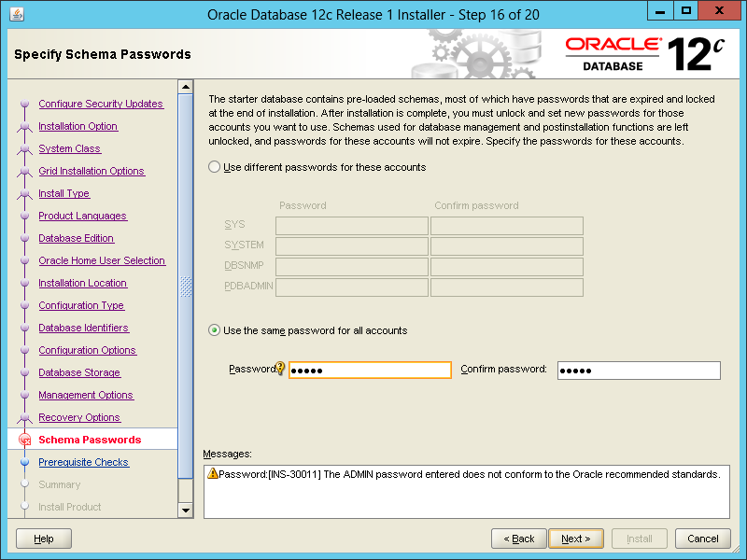Jump to the Database Edition step
Image resolution: width=747 pixels, height=560 pixels.
click(x=77, y=238)
